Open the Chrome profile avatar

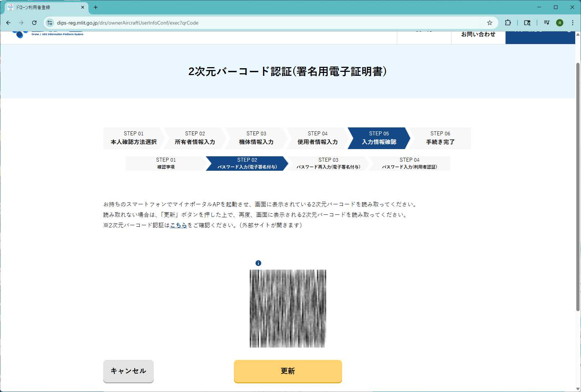[x=560, y=23]
